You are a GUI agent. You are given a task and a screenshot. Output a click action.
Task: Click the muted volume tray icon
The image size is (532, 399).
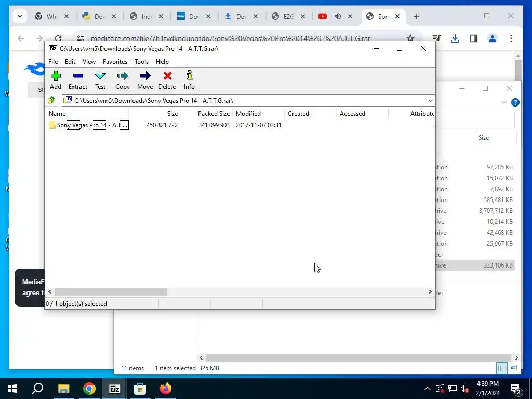pyautogui.click(x=465, y=389)
